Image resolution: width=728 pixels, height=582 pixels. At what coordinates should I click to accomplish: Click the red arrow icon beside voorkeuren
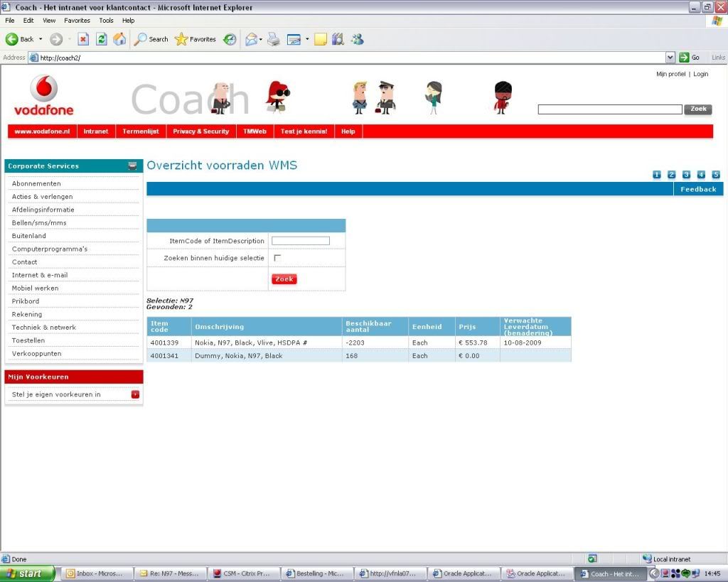pyautogui.click(x=135, y=394)
